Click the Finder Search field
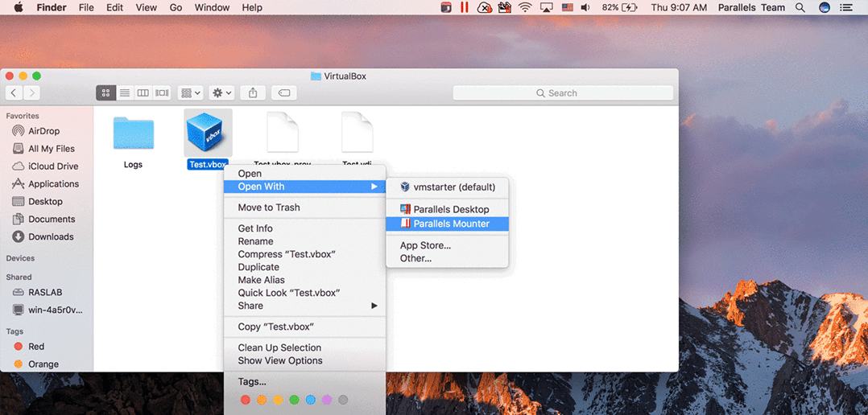This screenshot has height=415, width=868. pos(563,92)
